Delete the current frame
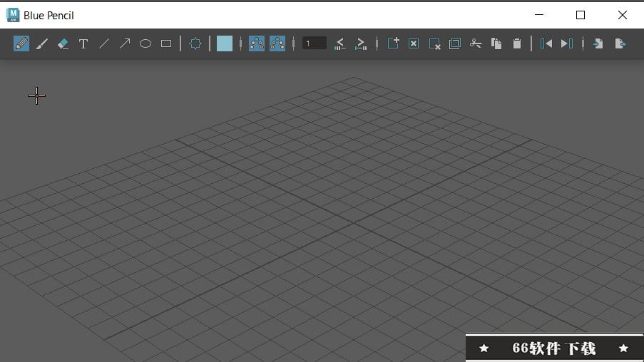This screenshot has width=644, height=362. [x=434, y=44]
